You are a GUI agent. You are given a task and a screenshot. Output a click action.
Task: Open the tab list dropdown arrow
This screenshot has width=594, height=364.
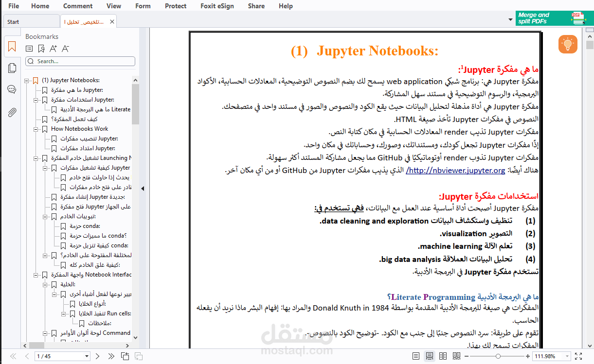[510, 19]
